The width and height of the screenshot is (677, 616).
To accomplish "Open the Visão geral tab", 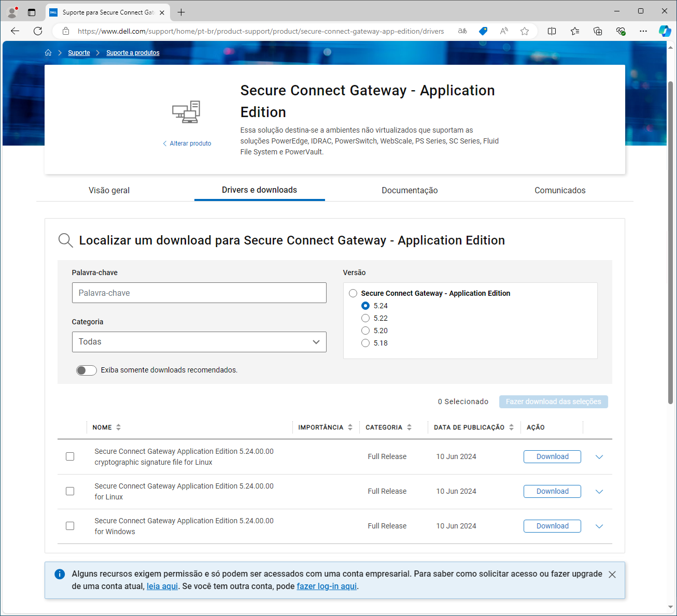I will click(109, 190).
